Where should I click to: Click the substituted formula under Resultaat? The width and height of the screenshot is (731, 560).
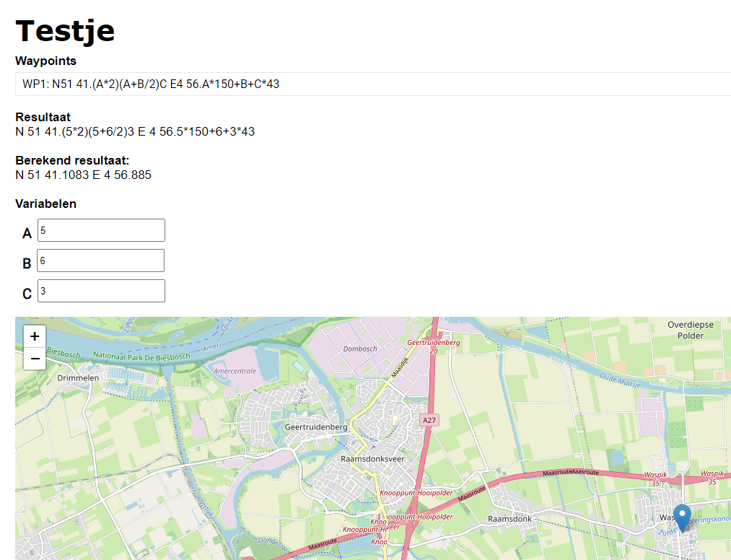135,132
